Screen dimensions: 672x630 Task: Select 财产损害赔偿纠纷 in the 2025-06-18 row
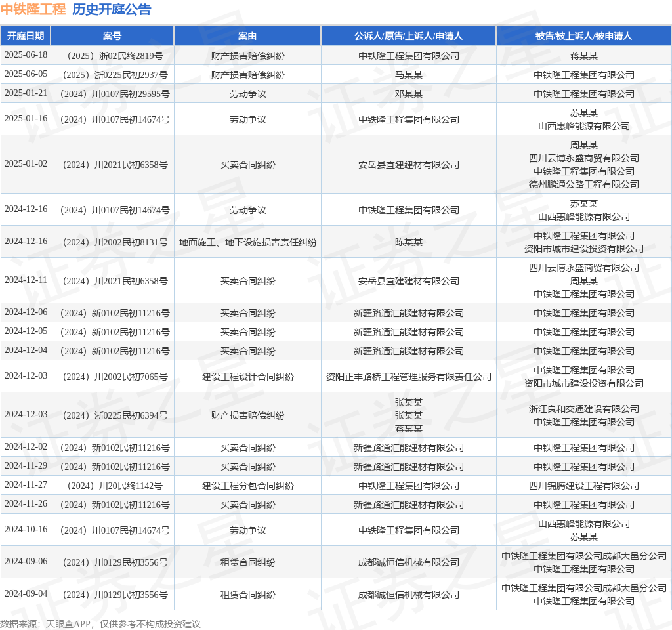(x=247, y=56)
